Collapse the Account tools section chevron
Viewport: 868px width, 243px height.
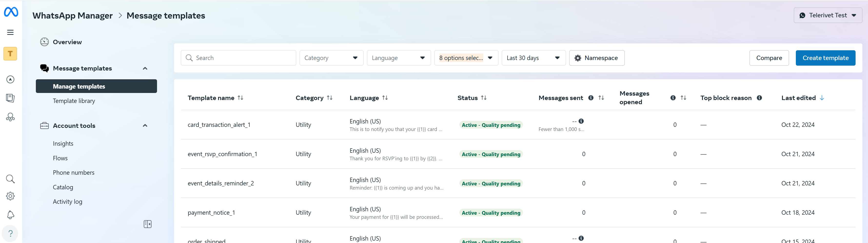145,126
